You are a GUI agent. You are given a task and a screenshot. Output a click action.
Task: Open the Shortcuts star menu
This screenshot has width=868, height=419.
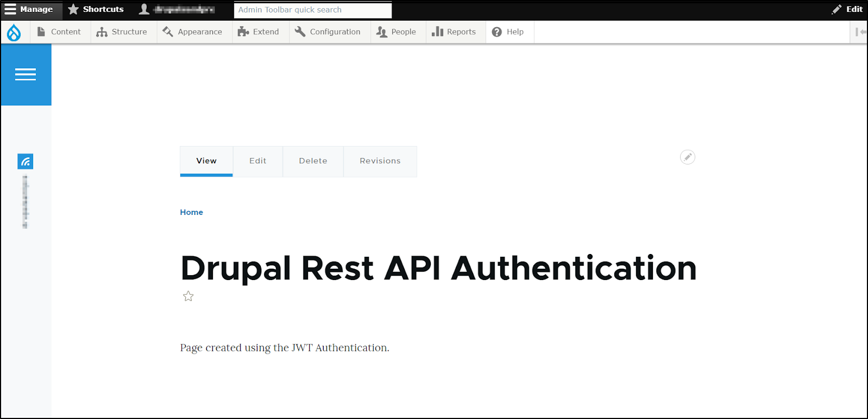point(96,9)
